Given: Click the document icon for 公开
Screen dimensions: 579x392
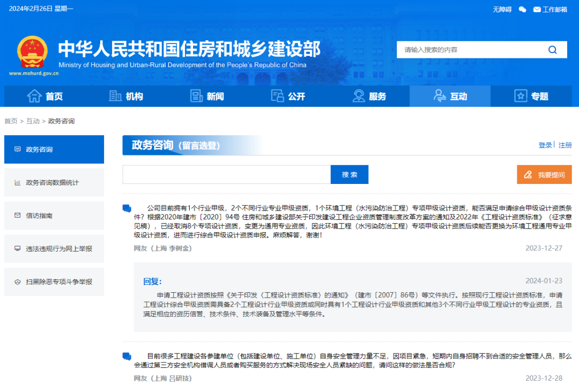Looking at the screenshot, I should [277, 95].
